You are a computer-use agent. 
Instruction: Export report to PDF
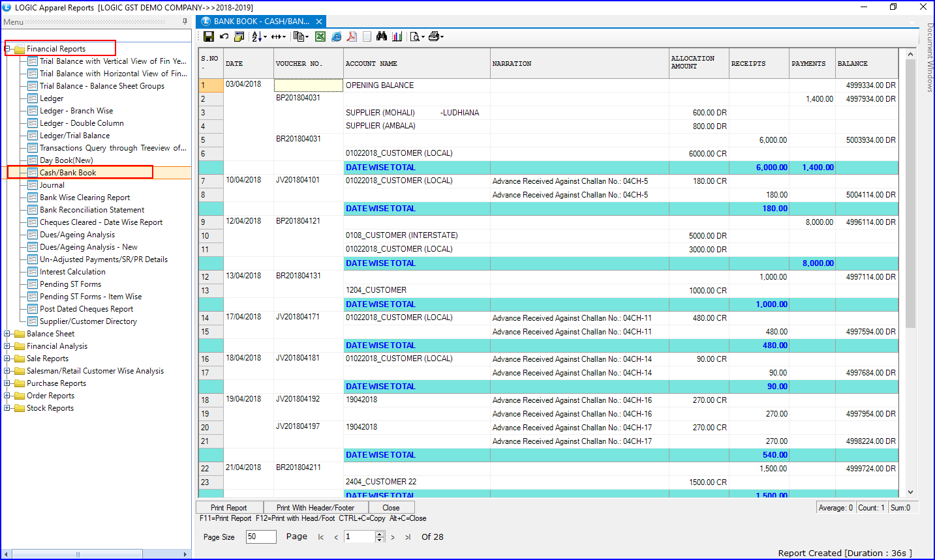[x=352, y=37]
